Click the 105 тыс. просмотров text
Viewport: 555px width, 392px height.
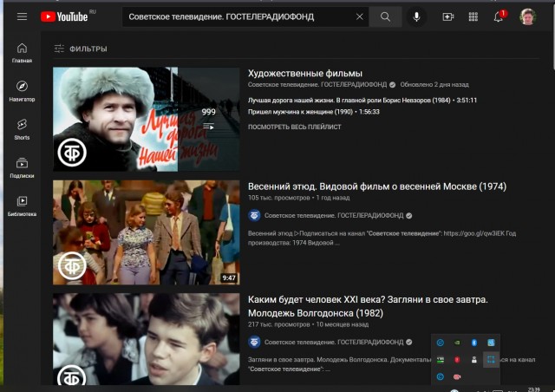(278, 198)
